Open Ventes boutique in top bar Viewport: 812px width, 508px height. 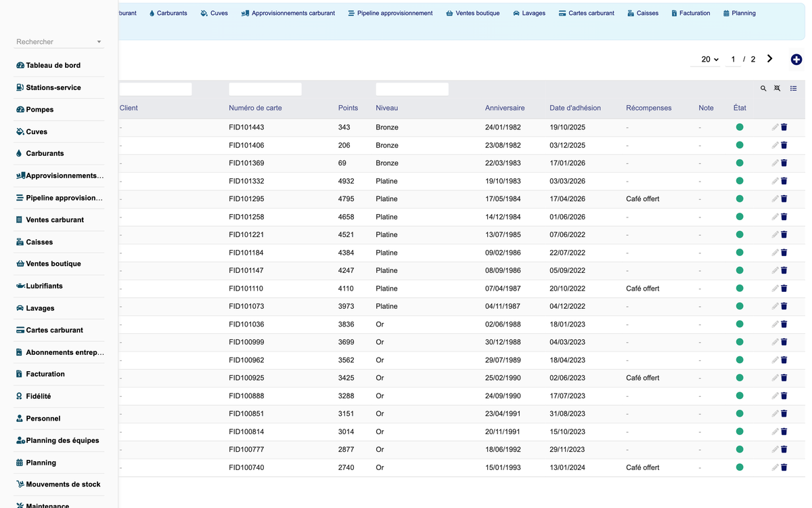(473, 13)
